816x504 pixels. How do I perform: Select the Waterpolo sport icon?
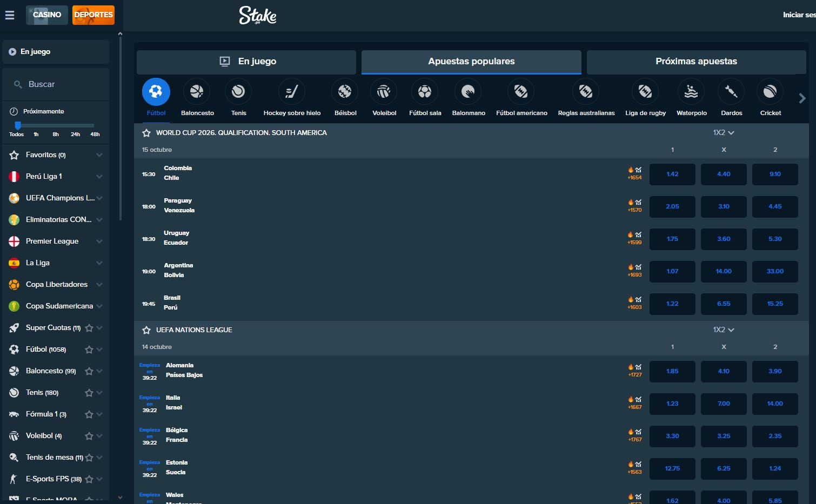[x=691, y=92]
